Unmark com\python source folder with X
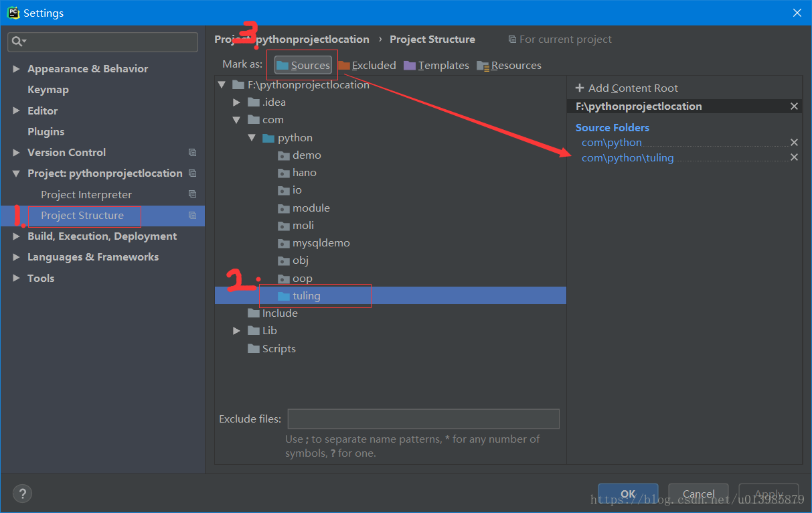This screenshot has width=812, height=513. coord(794,143)
